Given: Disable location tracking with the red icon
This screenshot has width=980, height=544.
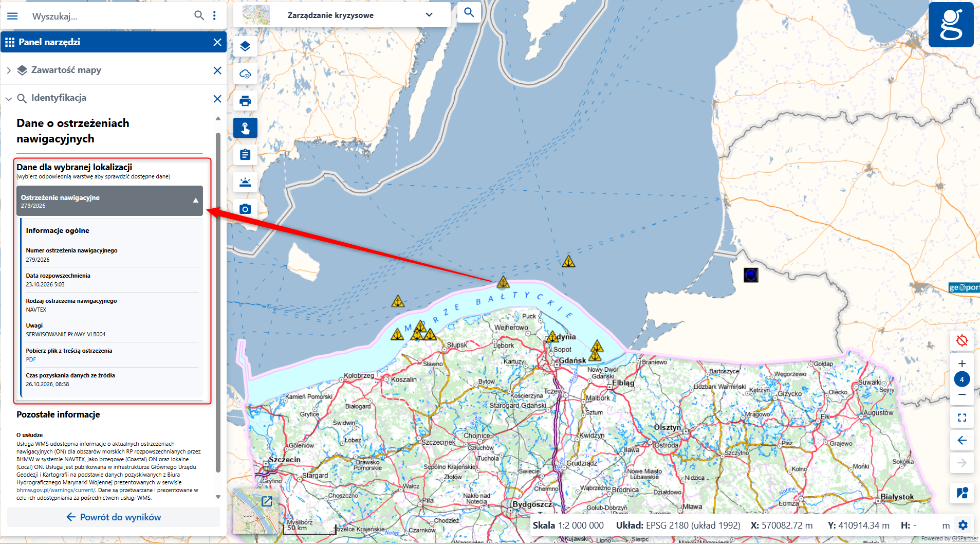Looking at the screenshot, I should pyautogui.click(x=962, y=340).
